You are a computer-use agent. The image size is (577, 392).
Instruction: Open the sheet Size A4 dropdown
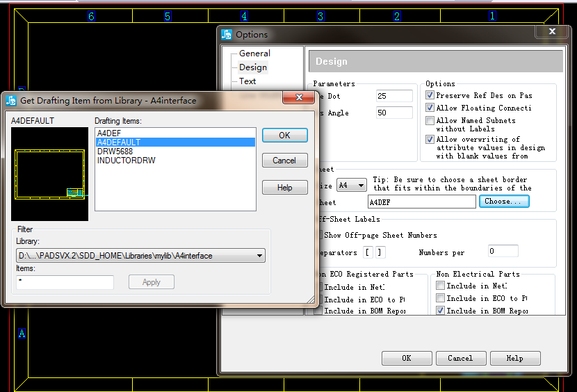(352, 185)
